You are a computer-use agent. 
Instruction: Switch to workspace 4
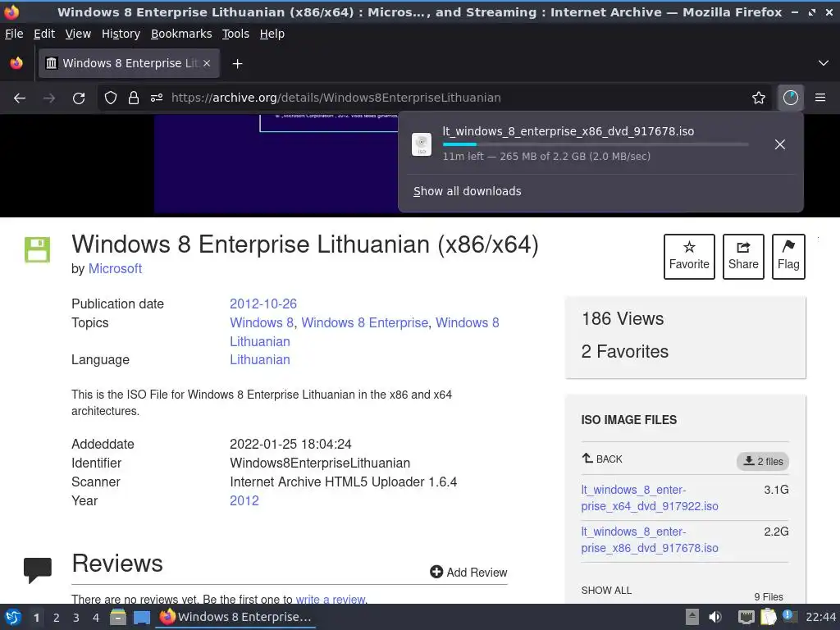[x=96, y=618]
